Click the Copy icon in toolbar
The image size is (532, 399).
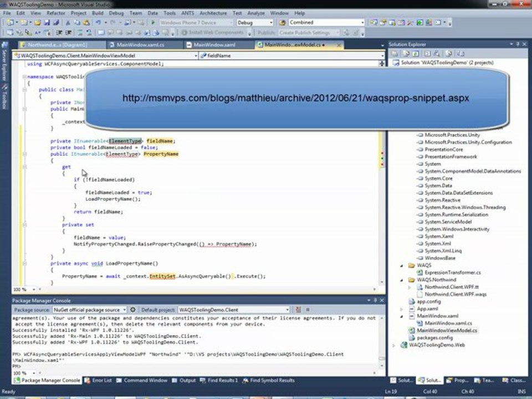pos(77,23)
